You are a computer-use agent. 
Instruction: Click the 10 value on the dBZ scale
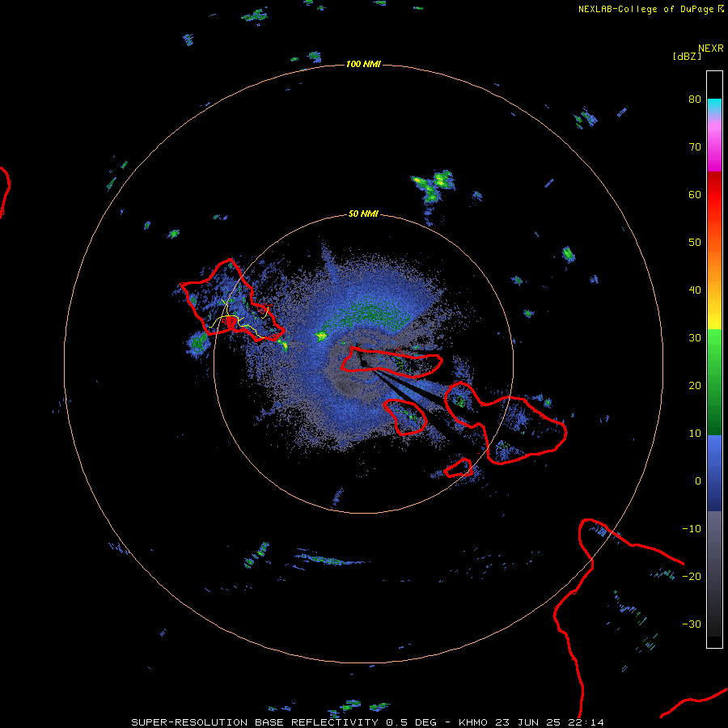(x=695, y=434)
